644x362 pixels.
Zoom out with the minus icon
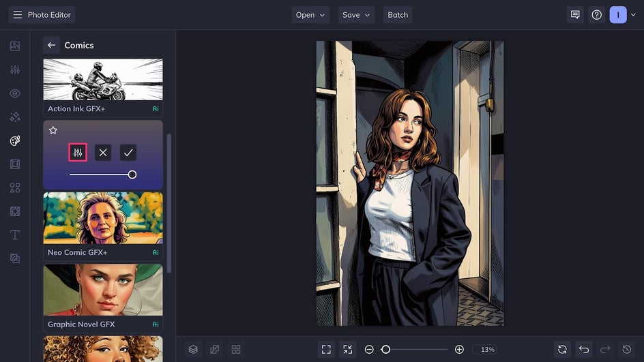point(369,349)
